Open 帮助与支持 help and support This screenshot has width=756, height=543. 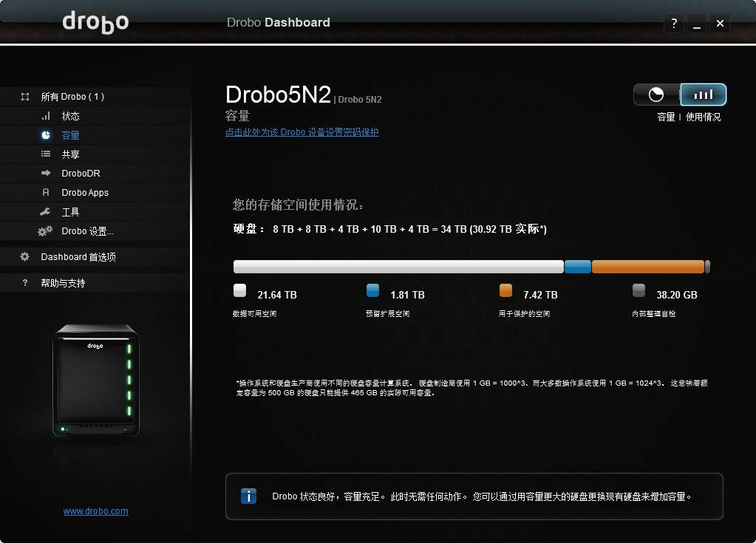tap(95, 283)
